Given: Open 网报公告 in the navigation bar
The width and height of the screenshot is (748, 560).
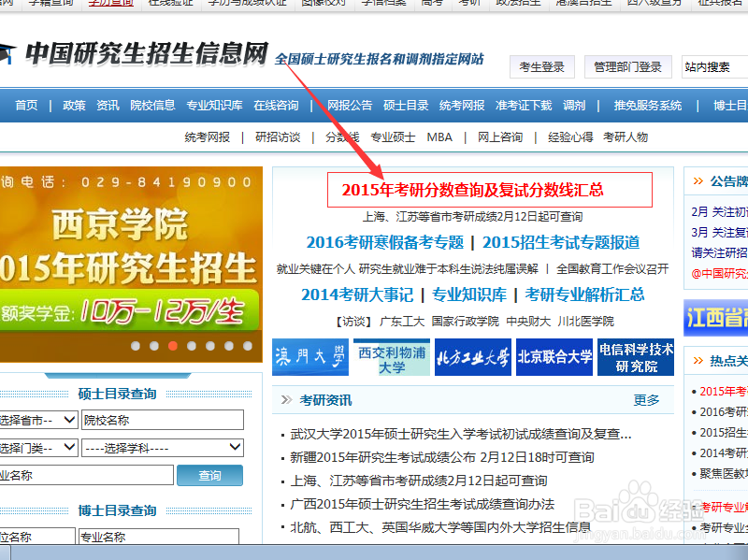Looking at the screenshot, I should pos(350,105).
